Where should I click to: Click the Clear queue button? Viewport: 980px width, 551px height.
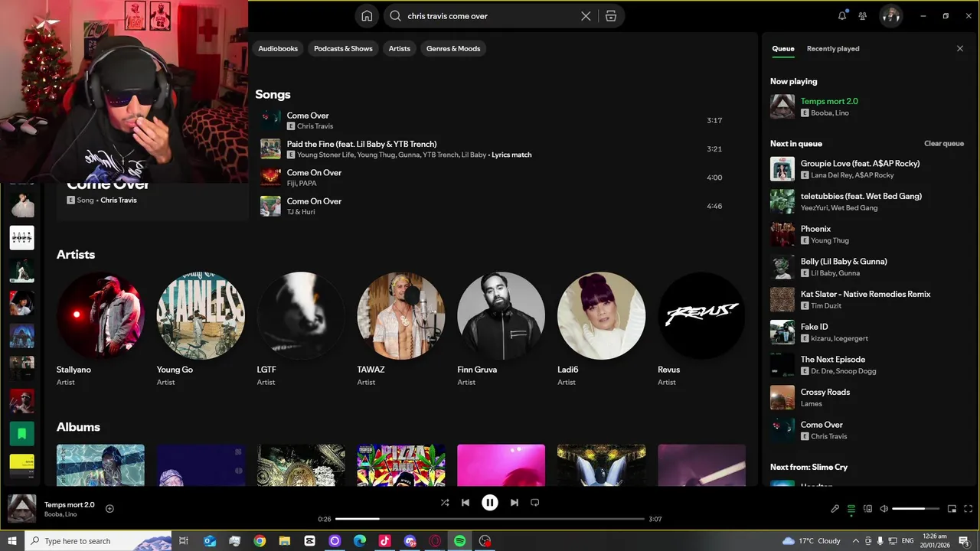943,143
